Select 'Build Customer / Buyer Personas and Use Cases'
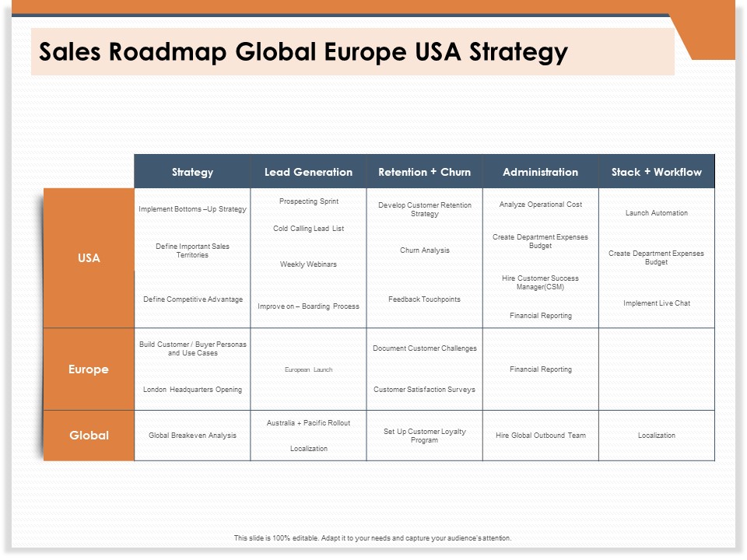Image resolution: width=747 pixels, height=560 pixels. coord(192,348)
